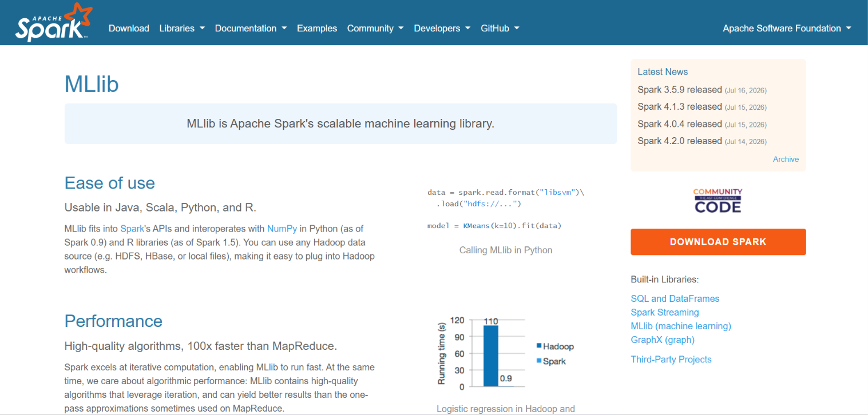Go to the Examples page
Image resolution: width=868 pixels, height=415 pixels.
[x=317, y=29]
